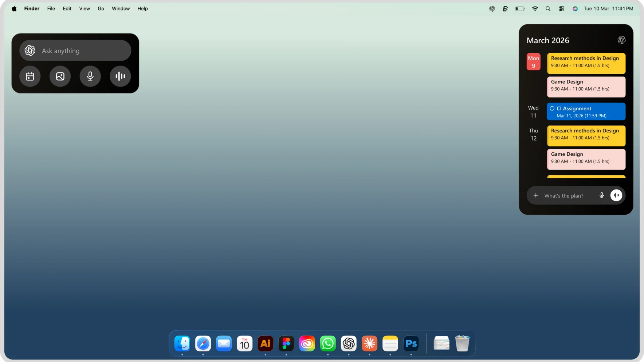Open Calendar from the Dock
This screenshot has height=362, width=644.
[244, 343]
